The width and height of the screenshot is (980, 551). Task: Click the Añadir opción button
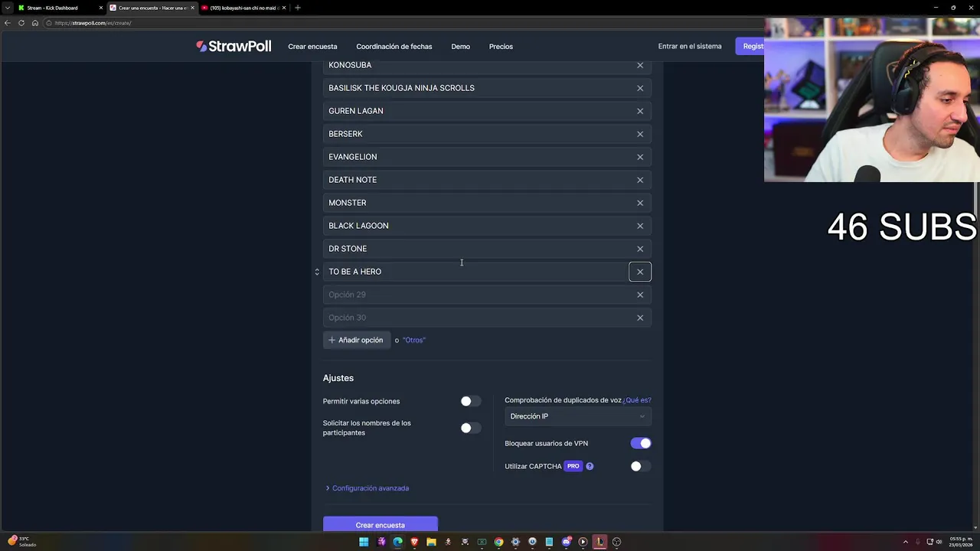357,340
